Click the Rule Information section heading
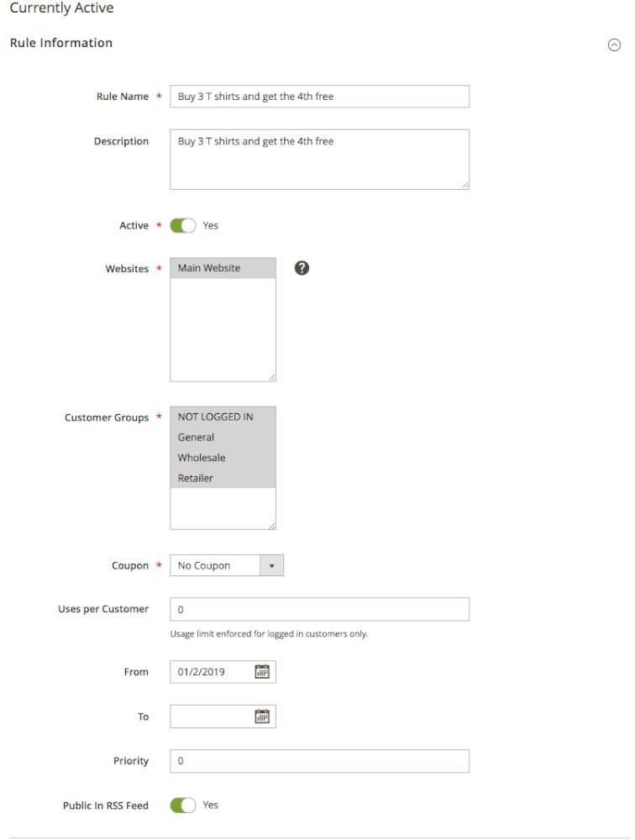Viewport: 635px width, 840px height. tap(61, 43)
